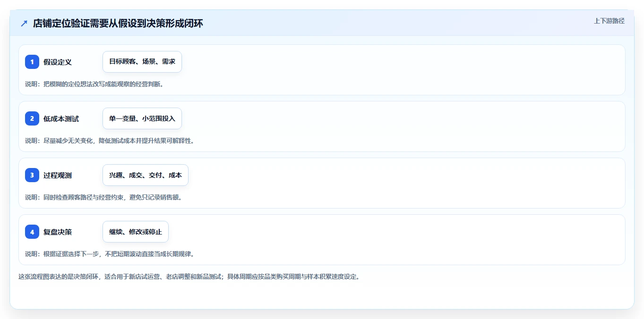Click the step 1 number badge
Viewport: 644px width, 319px height.
(x=32, y=62)
